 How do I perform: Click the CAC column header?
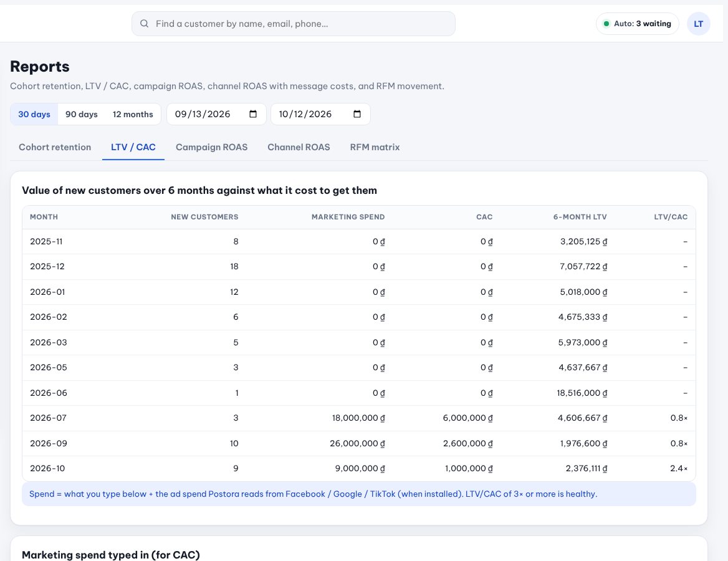(484, 217)
